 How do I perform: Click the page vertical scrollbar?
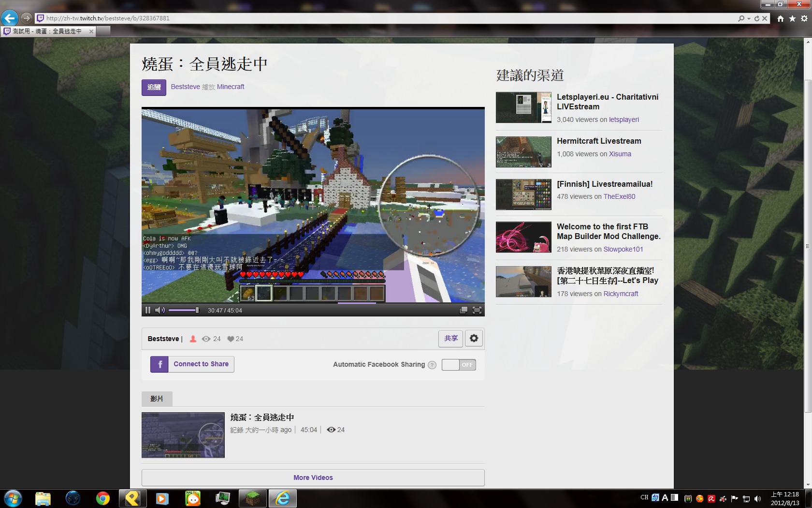point(808,246)
